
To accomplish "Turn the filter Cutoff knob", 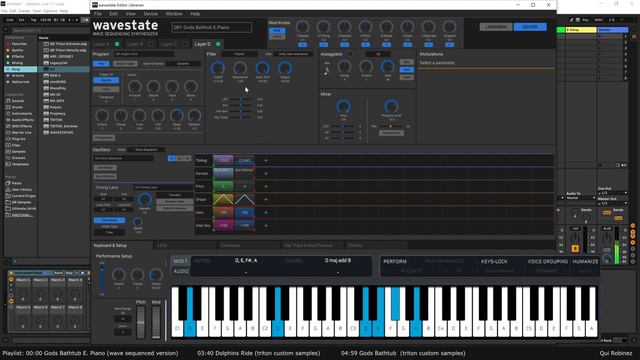I will (x=218, y=68).
